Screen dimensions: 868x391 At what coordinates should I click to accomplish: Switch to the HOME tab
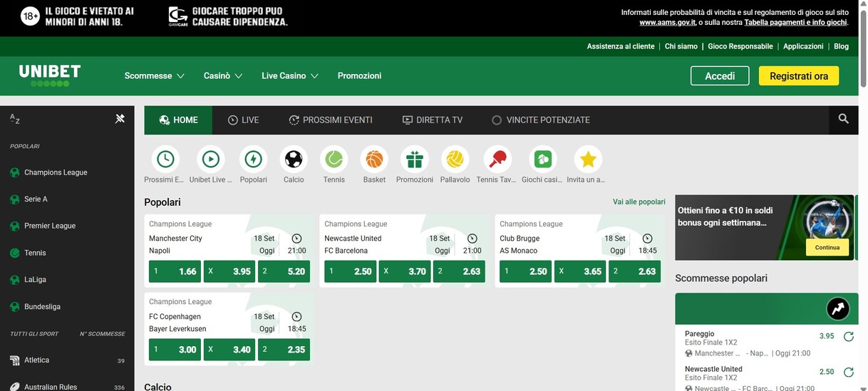click(178, 120)
